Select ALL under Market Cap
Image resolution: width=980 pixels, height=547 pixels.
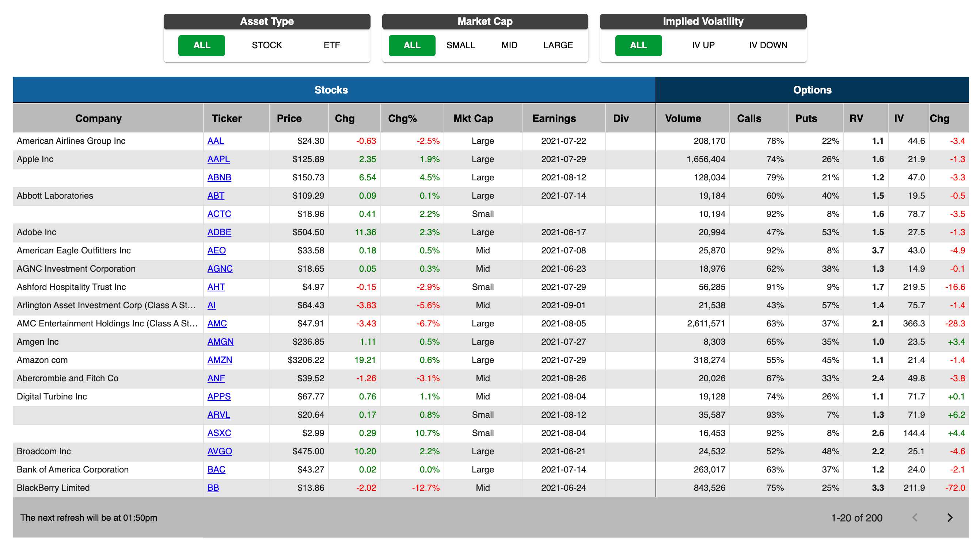coord(412,45)
